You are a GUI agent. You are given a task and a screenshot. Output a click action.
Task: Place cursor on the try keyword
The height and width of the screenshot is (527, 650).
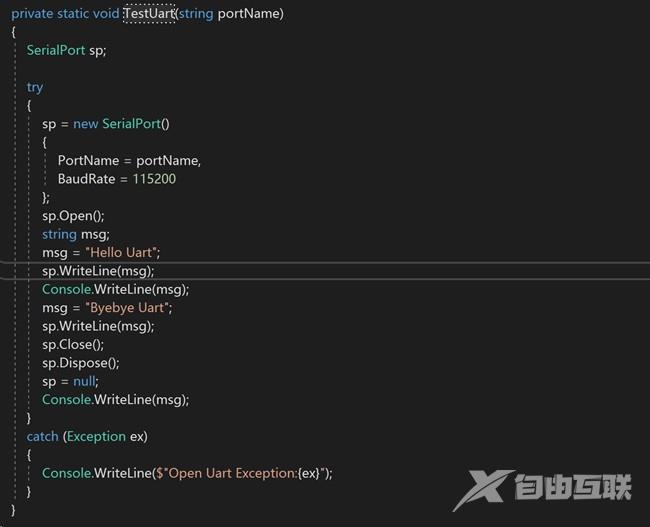tap(35, 87)
